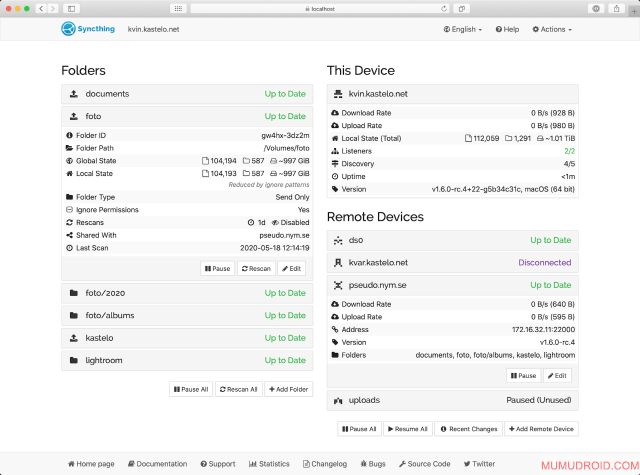Click Add Remote Device button
Image resolution: width=640 pixels, height=475 pixels.
coord(541,429)
